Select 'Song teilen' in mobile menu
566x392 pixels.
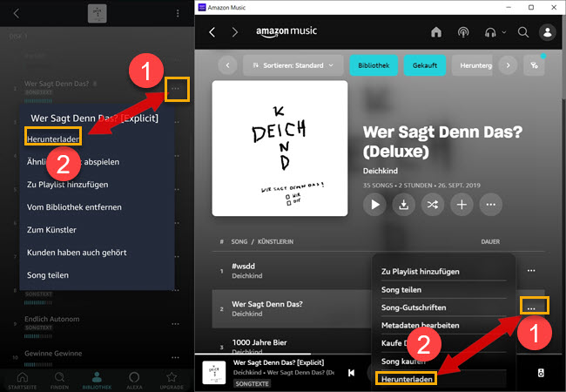click(x=48, y=275)
